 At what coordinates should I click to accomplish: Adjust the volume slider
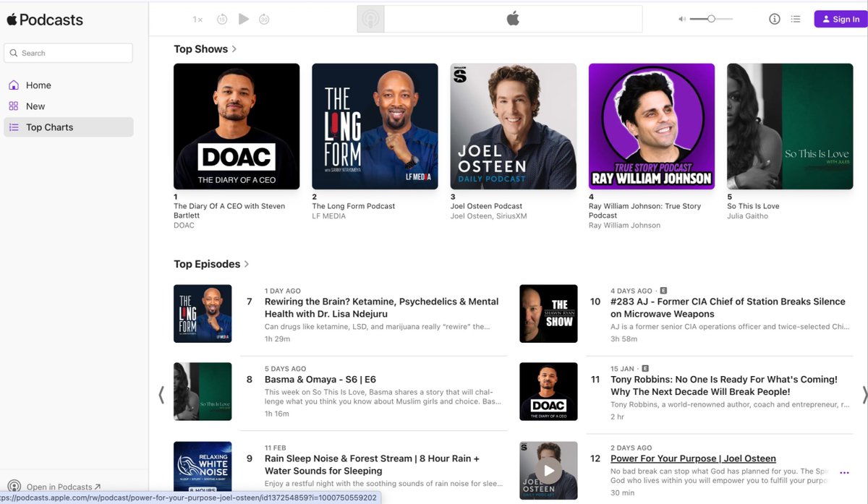click(x=711, y=19)
